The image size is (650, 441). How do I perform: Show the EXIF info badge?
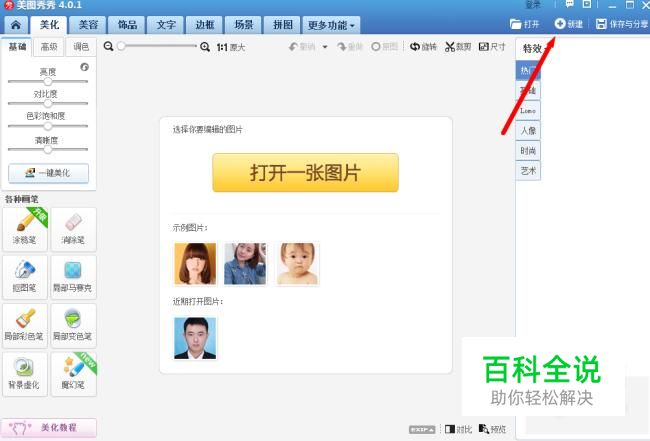tap(422, 429)
